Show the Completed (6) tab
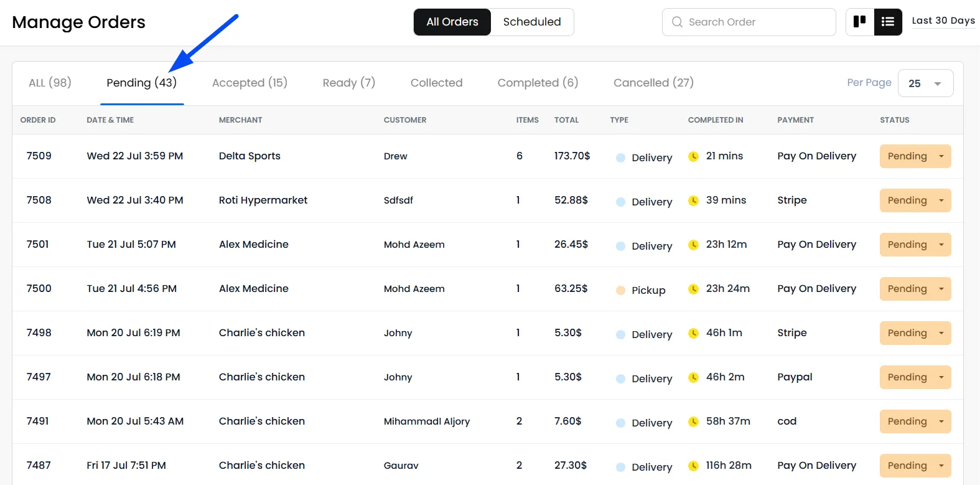 pyautogui.click(x=538, y=83)
